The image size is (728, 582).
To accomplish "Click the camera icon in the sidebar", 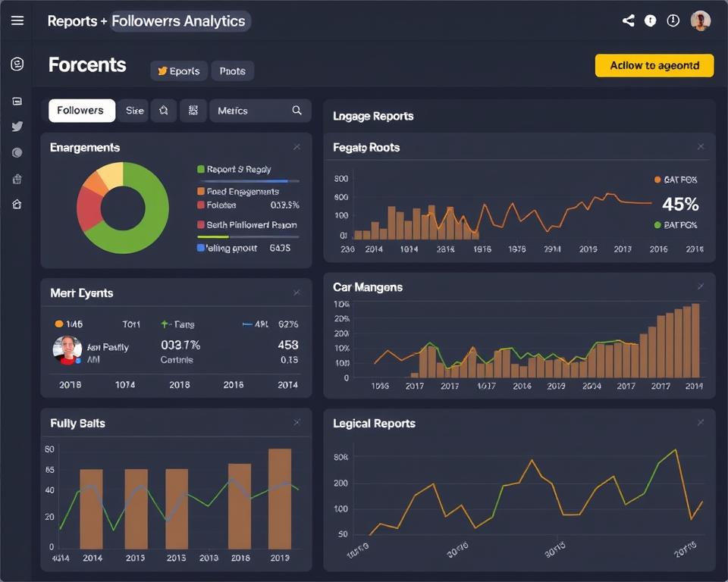I will coord(17,101).
